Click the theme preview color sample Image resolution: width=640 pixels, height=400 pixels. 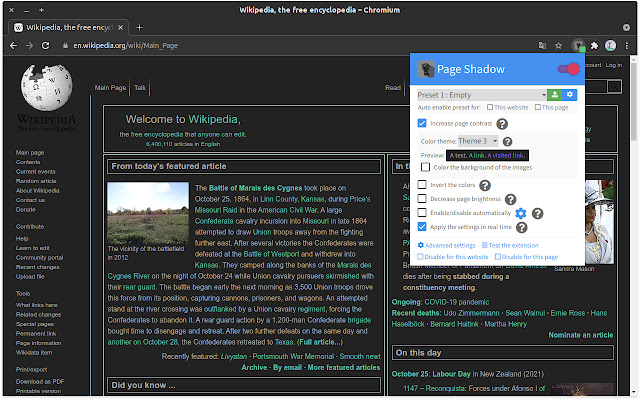tap(487, 156)
